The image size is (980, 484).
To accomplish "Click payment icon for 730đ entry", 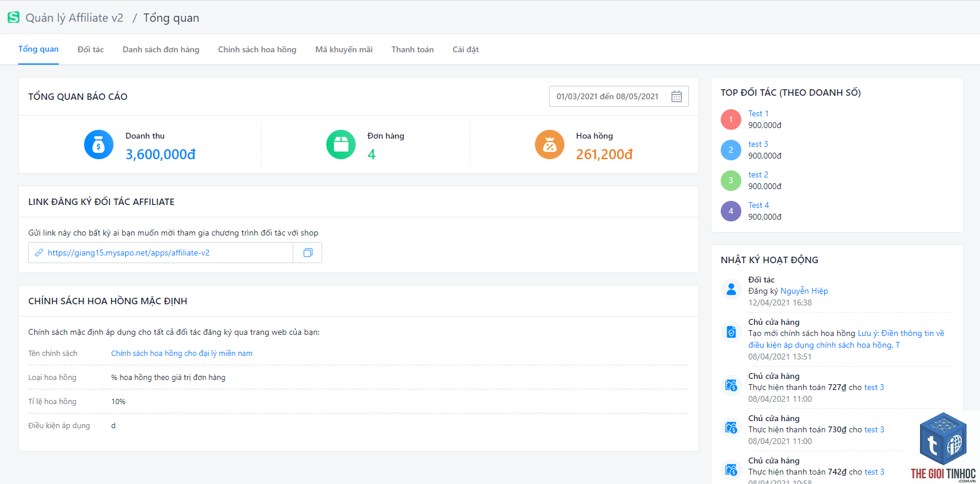I will [731, 428].
